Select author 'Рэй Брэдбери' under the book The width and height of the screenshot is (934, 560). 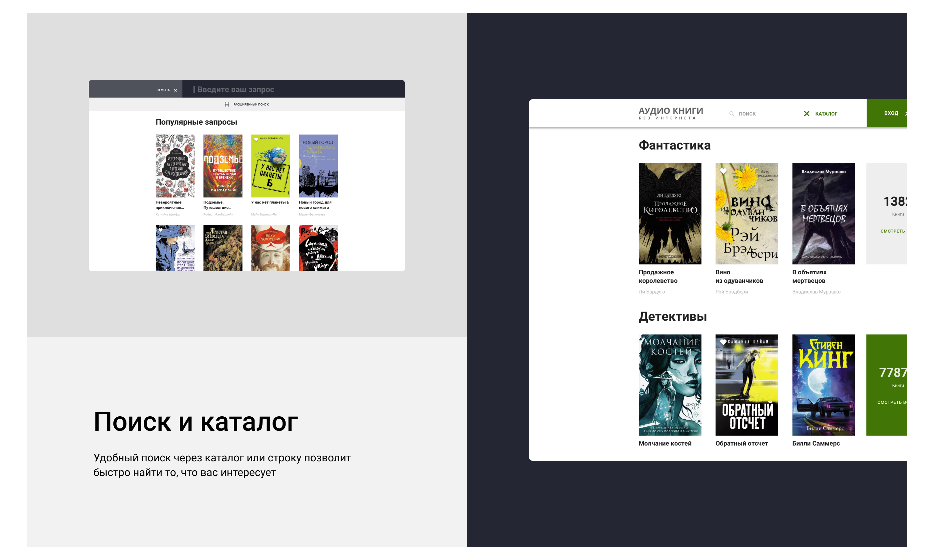coord(732,292)
